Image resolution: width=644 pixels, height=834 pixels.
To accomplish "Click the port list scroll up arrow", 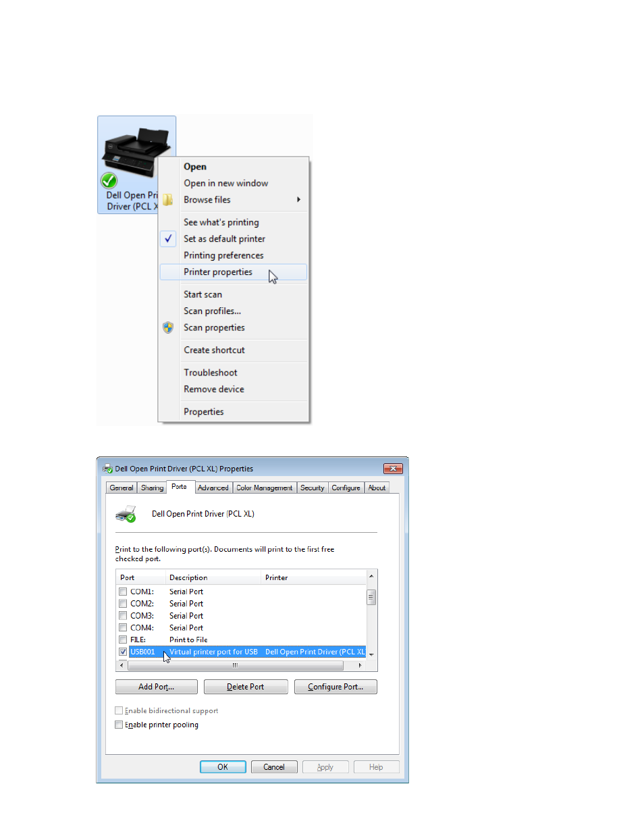I will click(x=371, y=576).
